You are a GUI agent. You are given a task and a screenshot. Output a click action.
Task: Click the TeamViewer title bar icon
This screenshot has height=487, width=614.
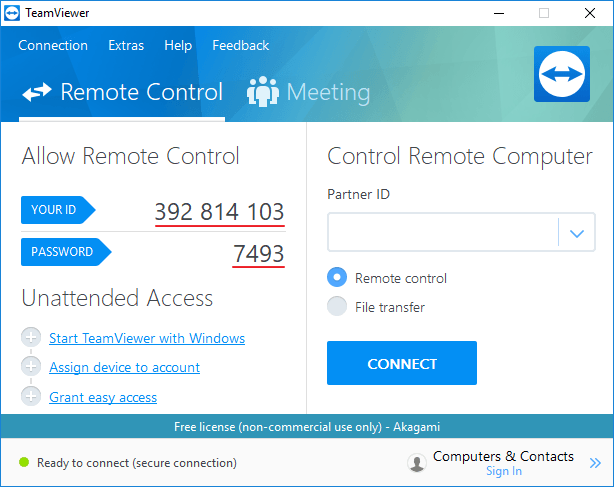tap(12, 13)
